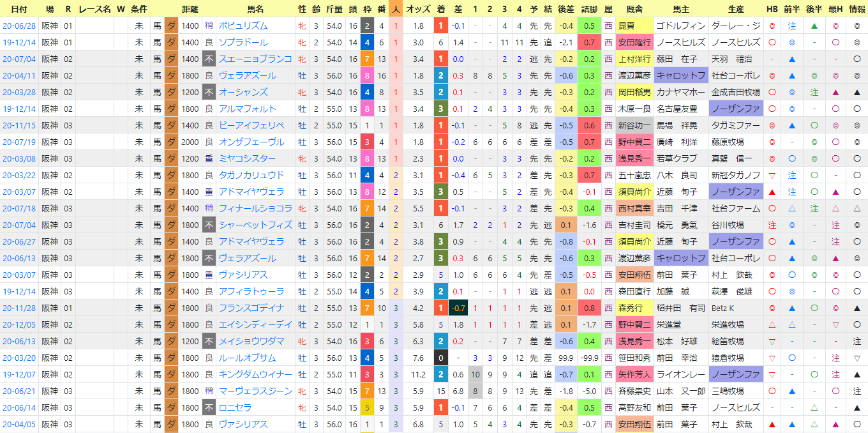
Task: Open the 20-03/28 date link
Action: pos(19,92)
